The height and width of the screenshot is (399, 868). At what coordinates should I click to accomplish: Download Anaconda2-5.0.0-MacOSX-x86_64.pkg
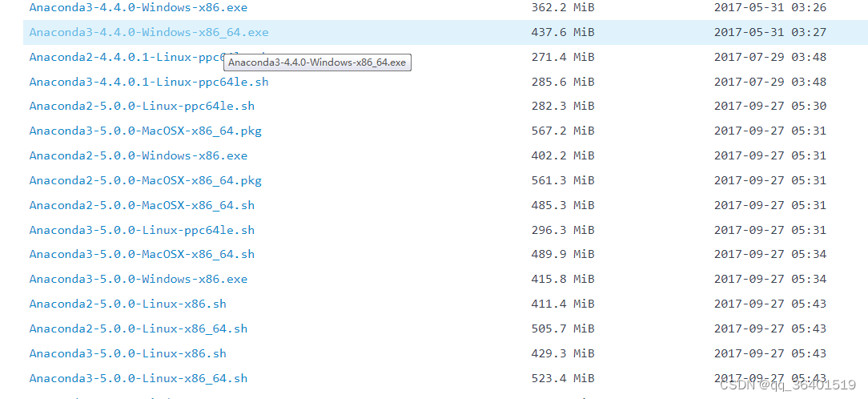(x=146, y=180)
